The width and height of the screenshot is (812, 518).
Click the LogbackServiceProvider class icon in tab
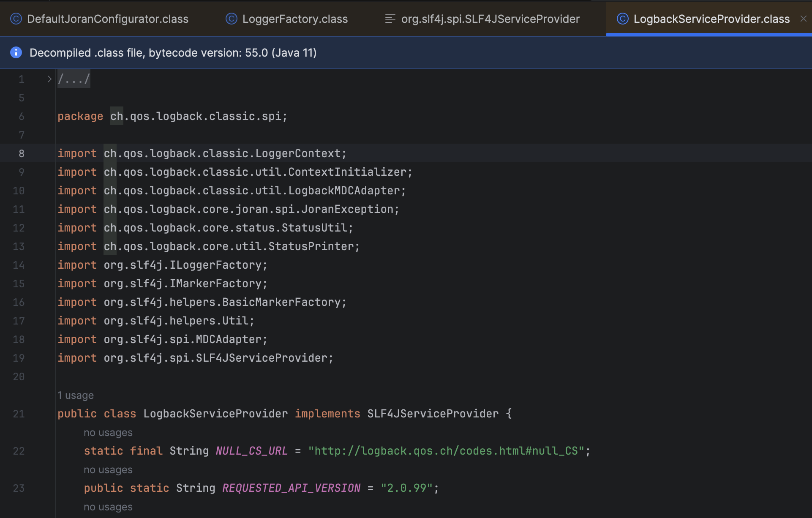coord(622,19)
